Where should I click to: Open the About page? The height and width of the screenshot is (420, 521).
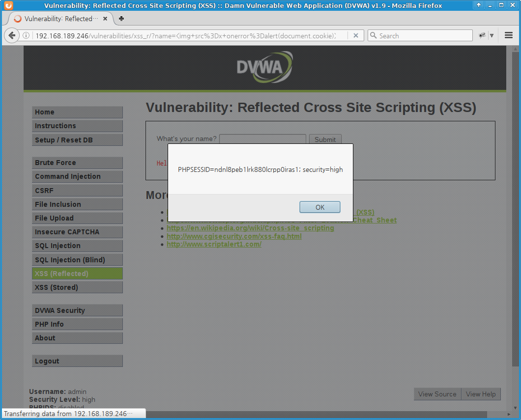(x=78, y=338)
